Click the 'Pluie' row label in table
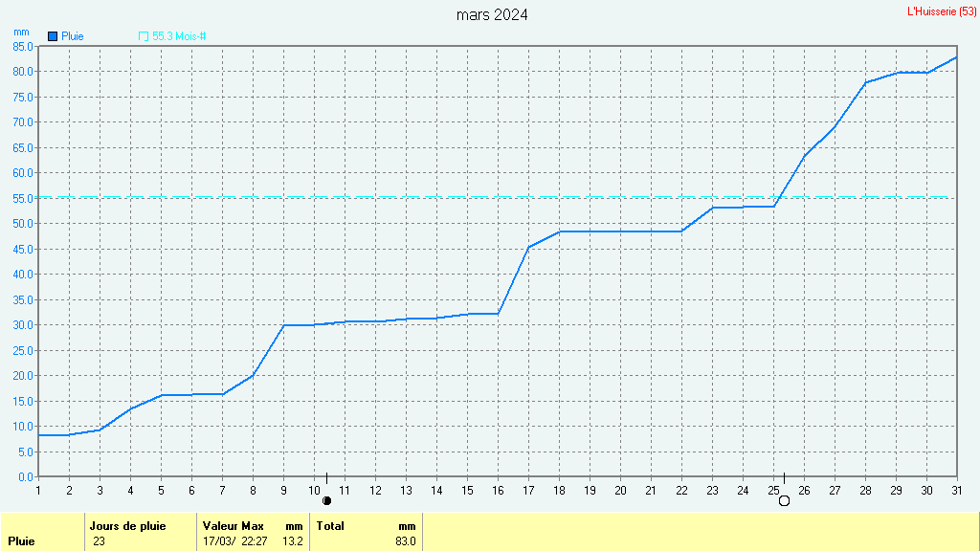The width and height of the screenshot is (980, 551). point(21,541)
